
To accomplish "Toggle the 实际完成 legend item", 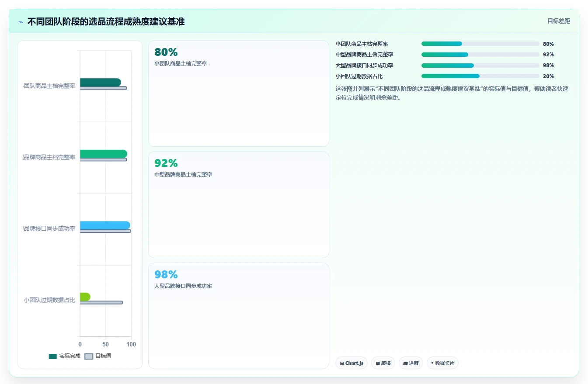I will coord(65,356).
